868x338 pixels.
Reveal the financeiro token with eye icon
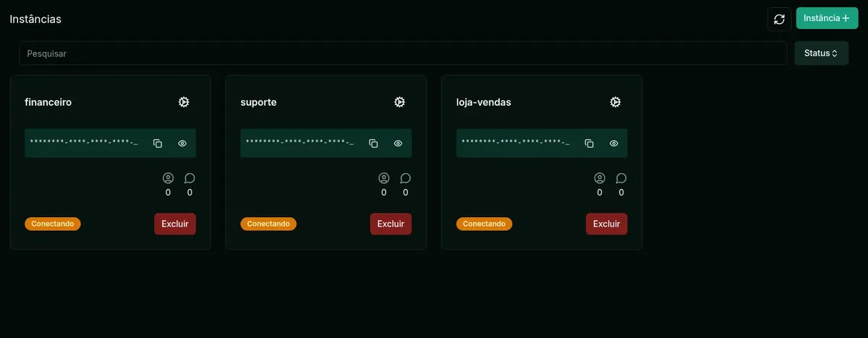pos(182,143)
